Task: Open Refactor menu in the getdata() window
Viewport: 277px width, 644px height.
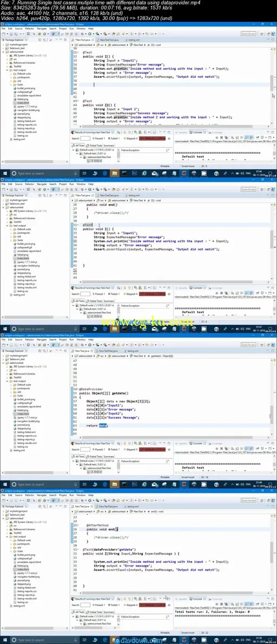Action: point(30,340)
